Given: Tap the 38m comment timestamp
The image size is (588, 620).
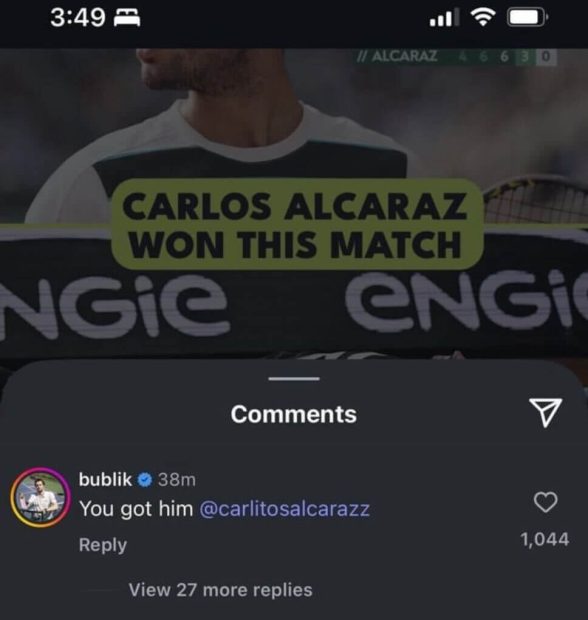Looking at the screenshot, I should [177, 480].
